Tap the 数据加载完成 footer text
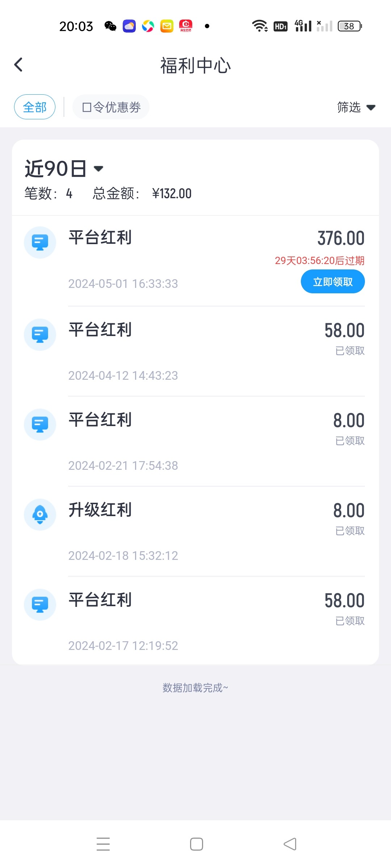The height and width of the screenshot is (868, 391). click(195, 688)
